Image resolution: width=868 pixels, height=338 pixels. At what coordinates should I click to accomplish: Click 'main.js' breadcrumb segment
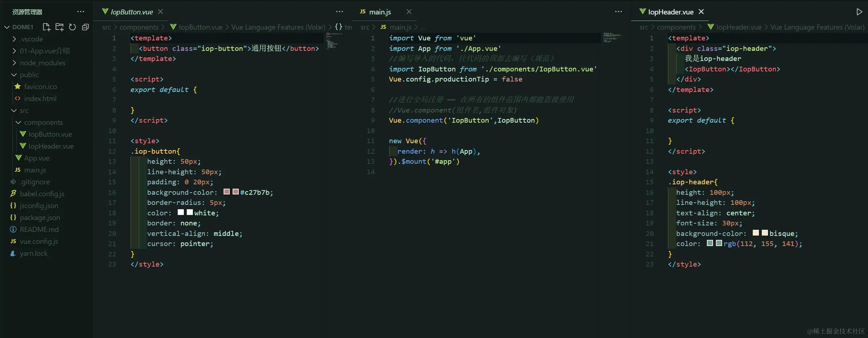pos(401,27)
